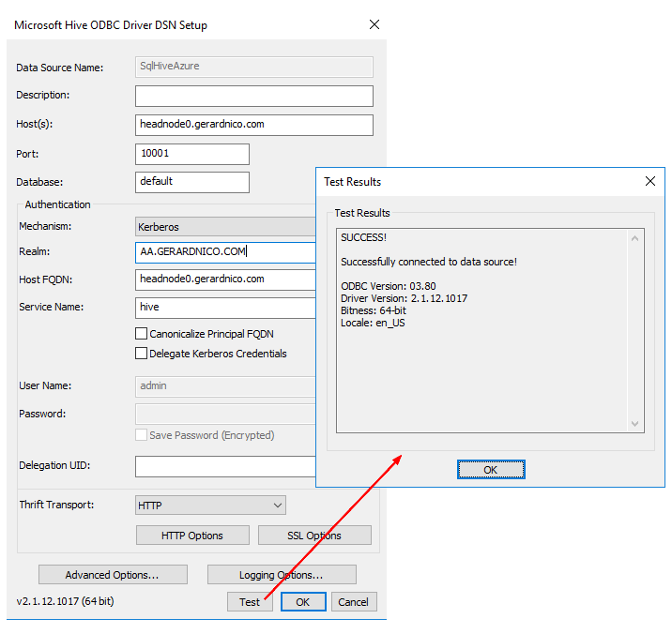Click the Test Results scrollbar up arrow
This screenshot has width=672, height=634.
(635, 238)
